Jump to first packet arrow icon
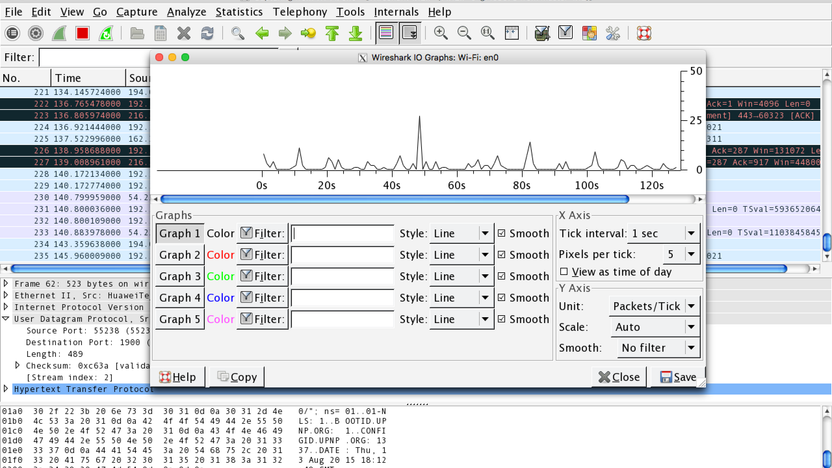 (x=332, y=33)
